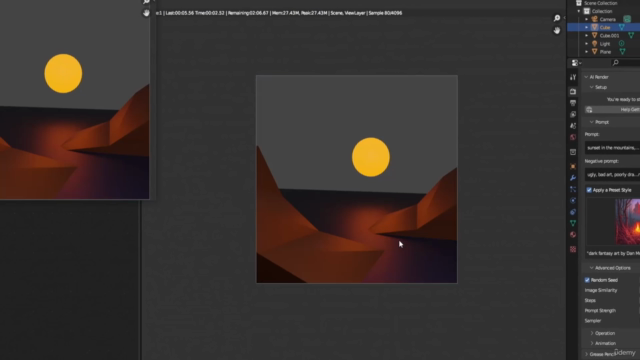Click the zoom magnifier in the render view
Viewport: 640px width, 360px height.
(557, 18)
